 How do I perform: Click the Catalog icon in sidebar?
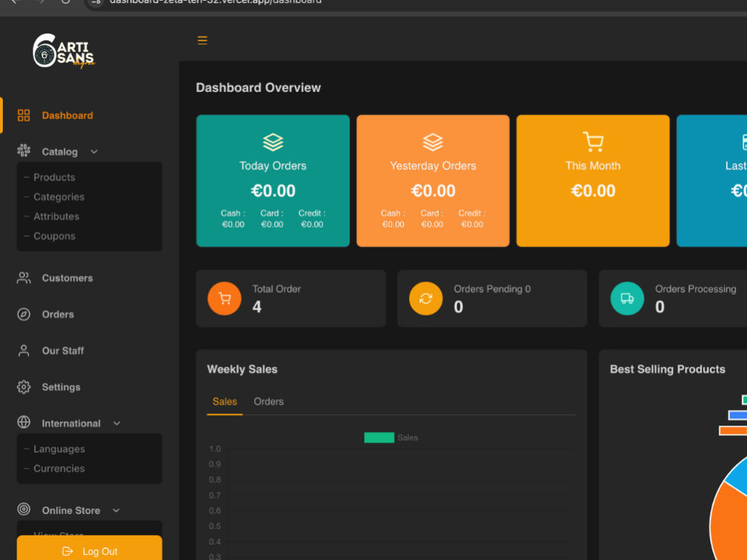pyautogui.click(x=24, y=151)
